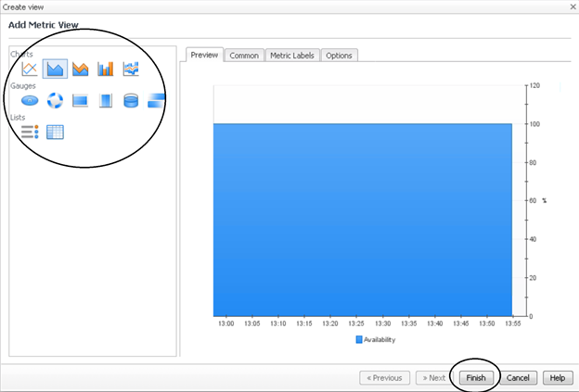Click the Availability legend color swatch
Image resolution: width=579 pixels, height=392 pixels.
pyautogui.click(x=360, y=339)
